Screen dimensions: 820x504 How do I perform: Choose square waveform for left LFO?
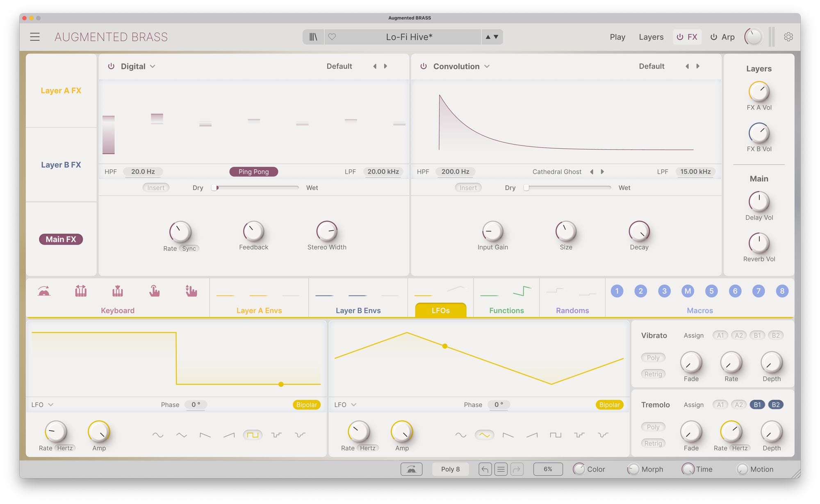pyautogui.click(x=253, y=435)
